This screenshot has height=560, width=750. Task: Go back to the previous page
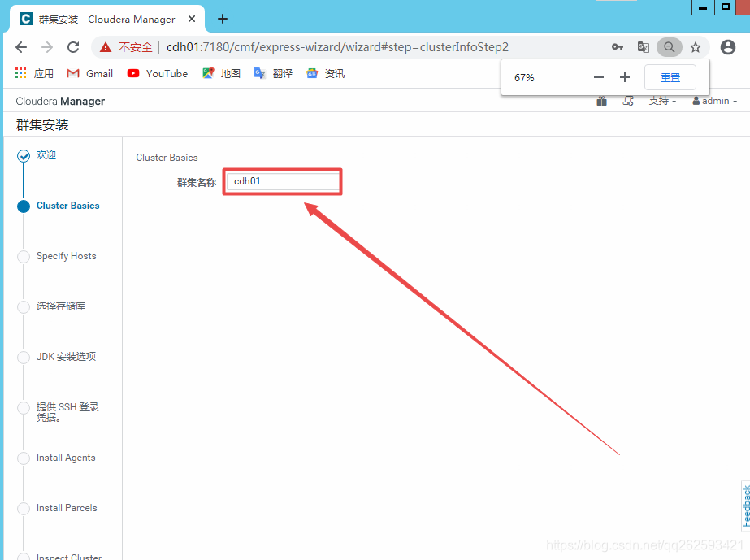pos(21,47)
